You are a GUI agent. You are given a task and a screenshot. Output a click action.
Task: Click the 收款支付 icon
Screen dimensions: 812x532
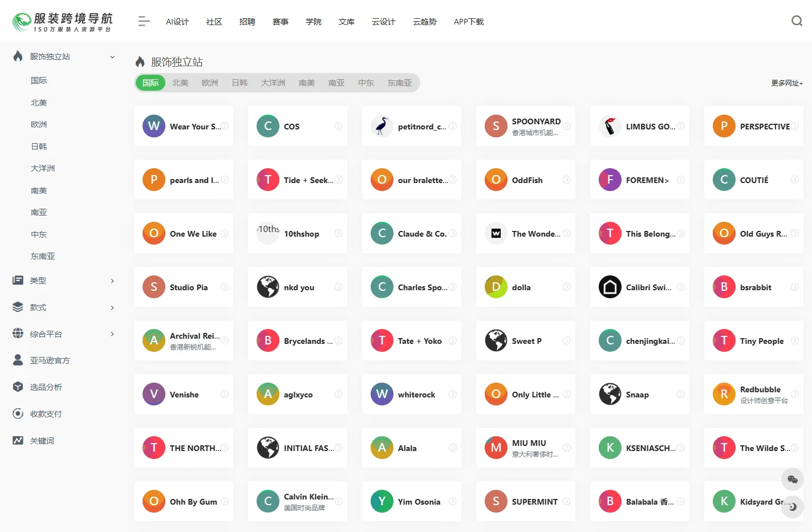coord(18,413)
